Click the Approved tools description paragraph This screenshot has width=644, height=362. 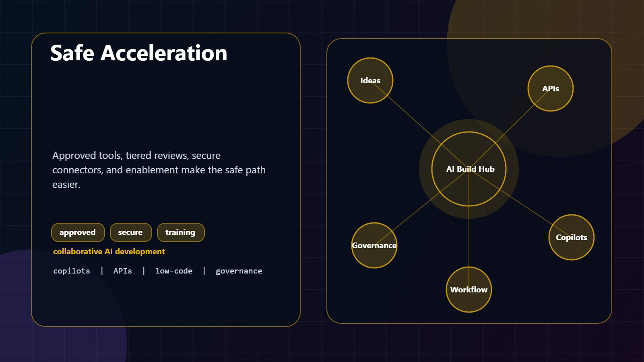click(x=159, y=170)
